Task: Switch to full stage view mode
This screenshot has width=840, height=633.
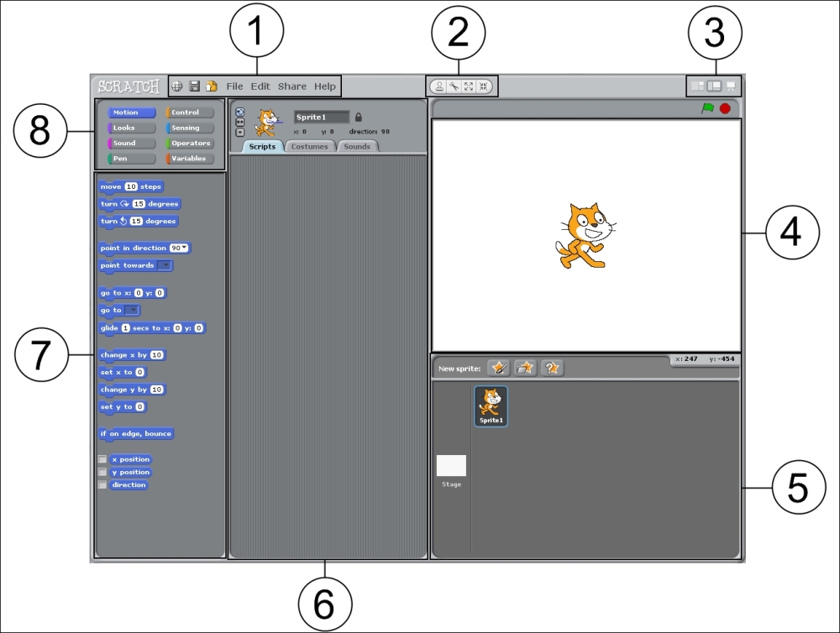Action: pyautogui.click(x=714, y=86)
